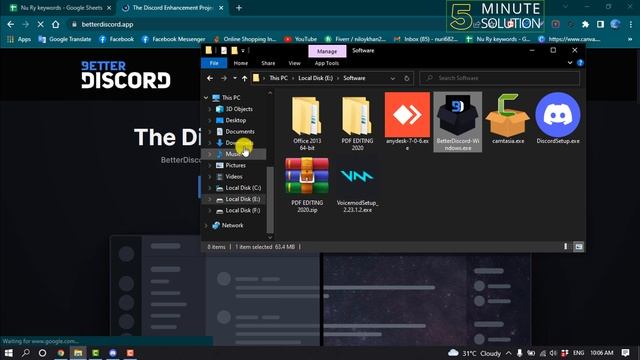Show more bookmarks overflow arrow
The height and width of the screenshot is (360, 640).
630,39
